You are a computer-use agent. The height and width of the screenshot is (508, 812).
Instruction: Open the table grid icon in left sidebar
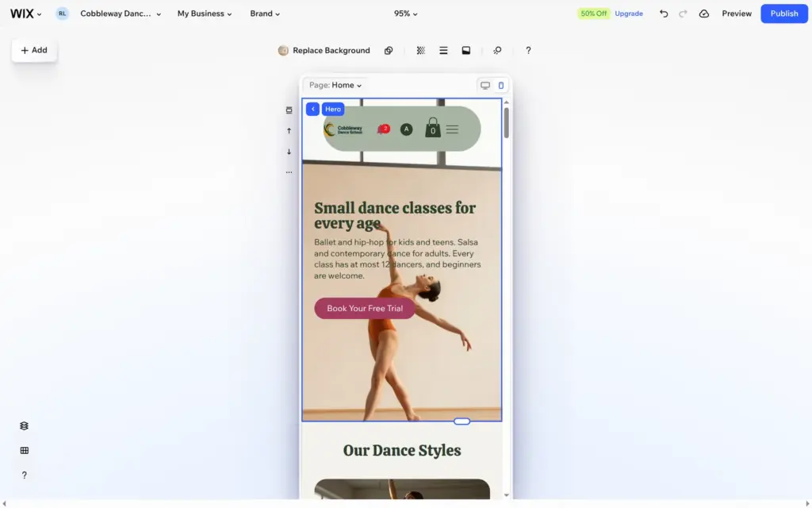coord(25,451)
